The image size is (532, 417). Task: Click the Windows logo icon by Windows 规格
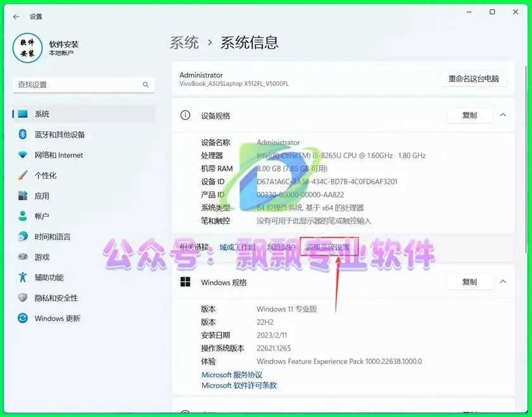pyautogui.click(x=185, y=282)
